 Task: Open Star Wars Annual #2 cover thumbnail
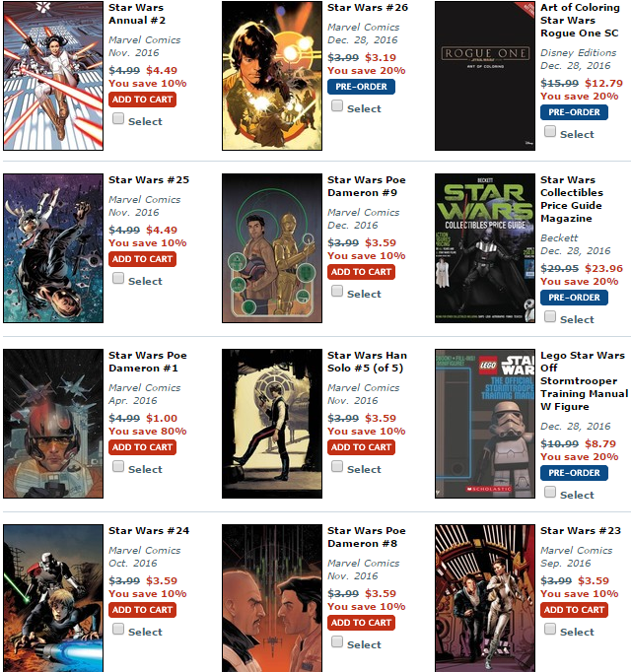tap(53, 76)
